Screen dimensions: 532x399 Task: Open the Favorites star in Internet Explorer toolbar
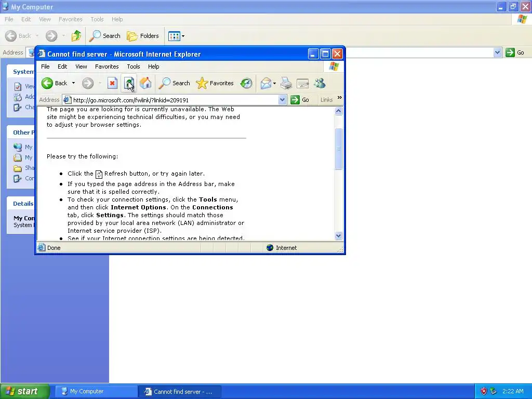tap(215, 83)
